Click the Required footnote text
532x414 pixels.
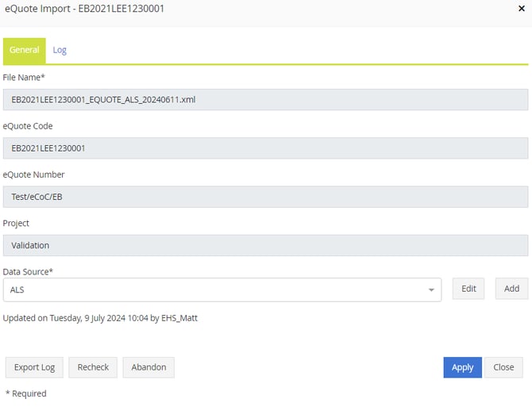(x=26, y=393)
